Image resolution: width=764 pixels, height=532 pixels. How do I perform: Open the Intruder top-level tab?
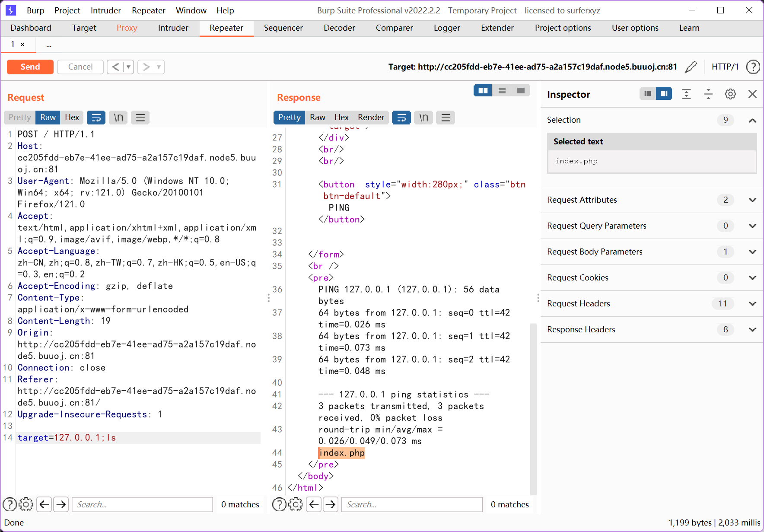173,28
